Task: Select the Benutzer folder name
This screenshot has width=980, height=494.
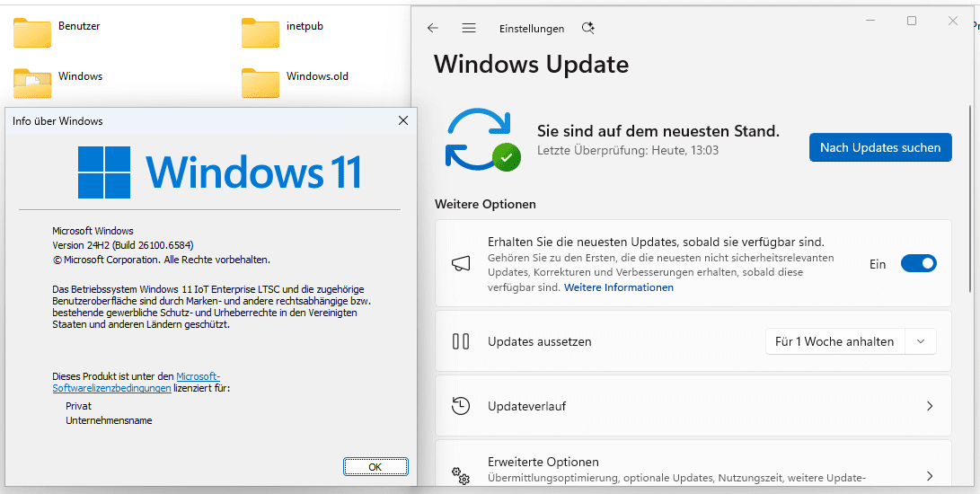Action: click(x=79, y=26)
